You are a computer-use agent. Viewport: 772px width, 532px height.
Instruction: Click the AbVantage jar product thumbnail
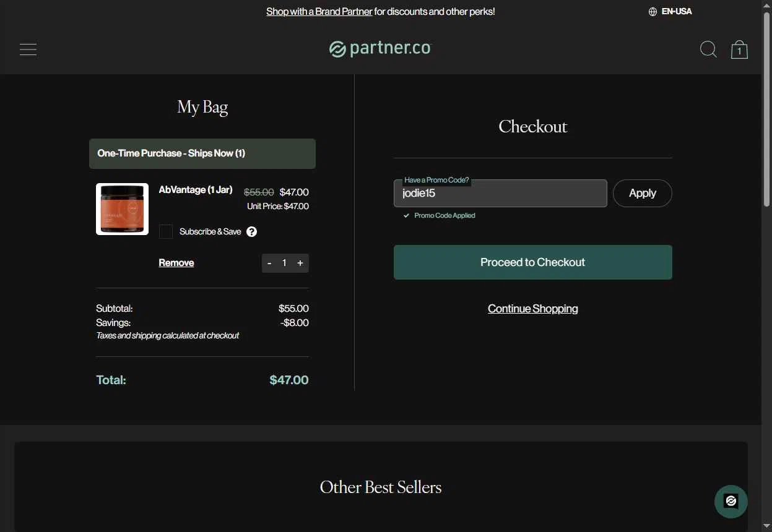122,209
